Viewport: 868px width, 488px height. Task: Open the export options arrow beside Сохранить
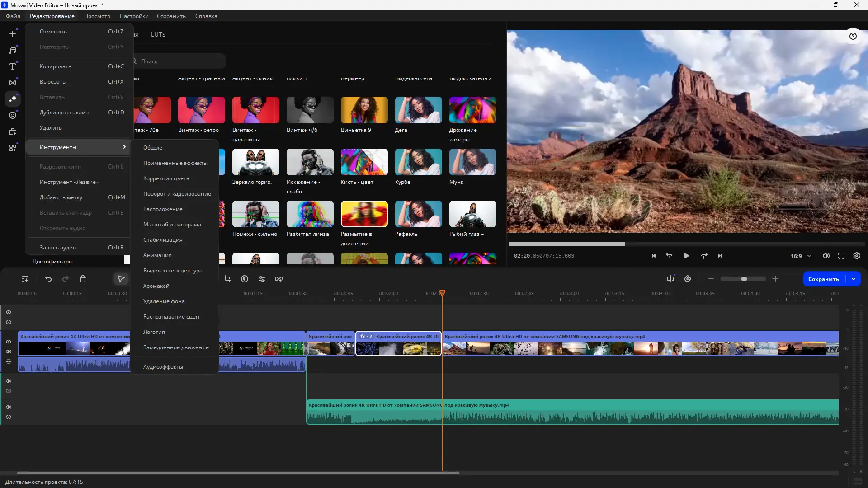(x=854, y=279)
